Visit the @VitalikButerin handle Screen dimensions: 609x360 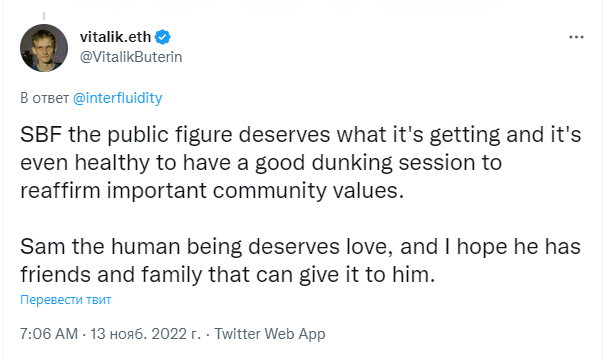(131, 57)
